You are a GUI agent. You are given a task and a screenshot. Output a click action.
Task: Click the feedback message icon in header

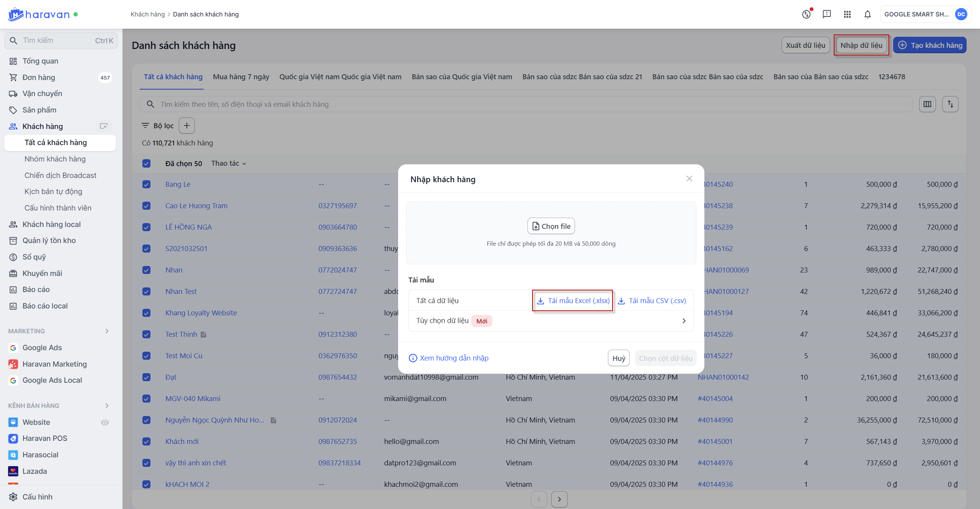(x=827, y=15)
